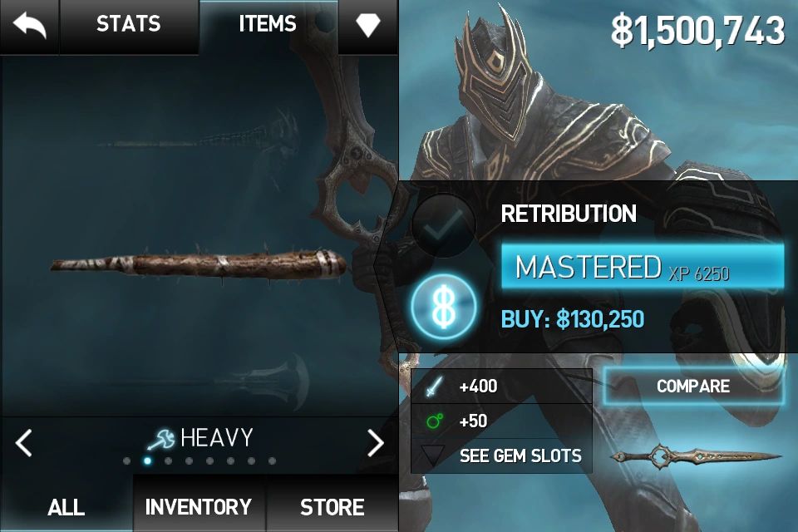Image resolution: width=798 pixels, height=532 pixels.
Task: Click the green magic stat icon
Action: (434, 421)
